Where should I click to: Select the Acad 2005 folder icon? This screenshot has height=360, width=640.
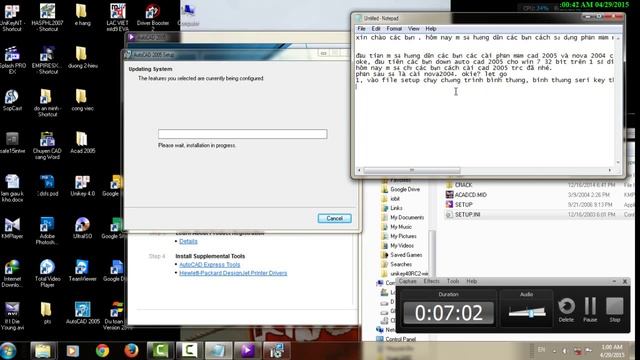(82, 143)
